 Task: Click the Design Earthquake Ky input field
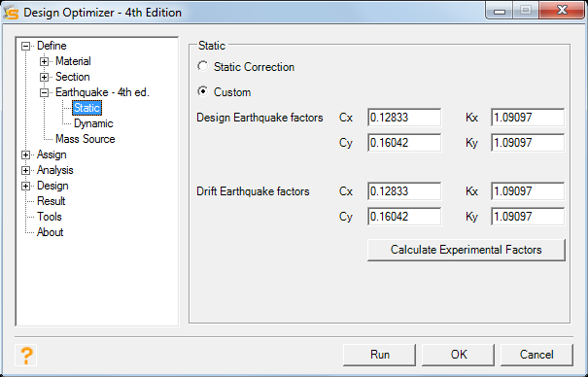(x=528, y=143)
